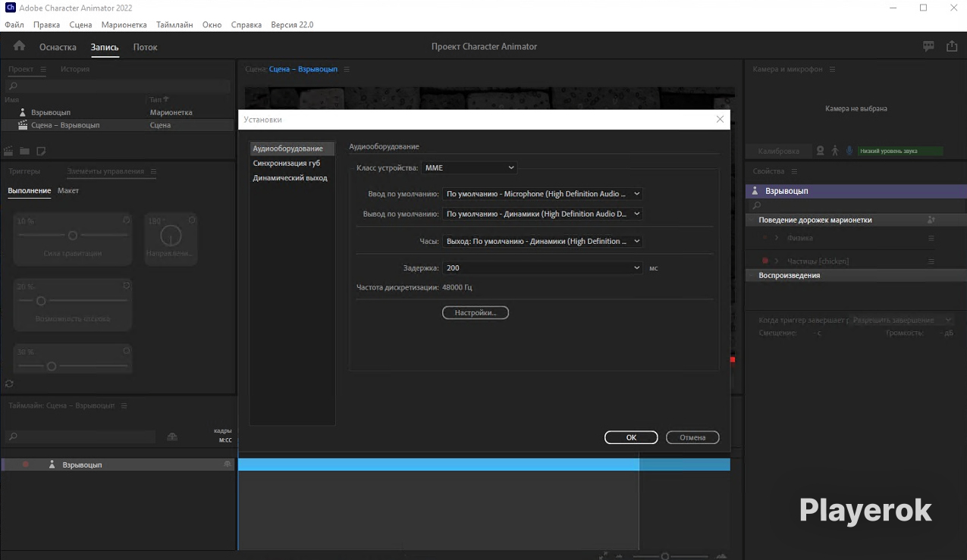Open the Камера и микрофон panel menu
The image size is (967, 560).
point(832,70)
